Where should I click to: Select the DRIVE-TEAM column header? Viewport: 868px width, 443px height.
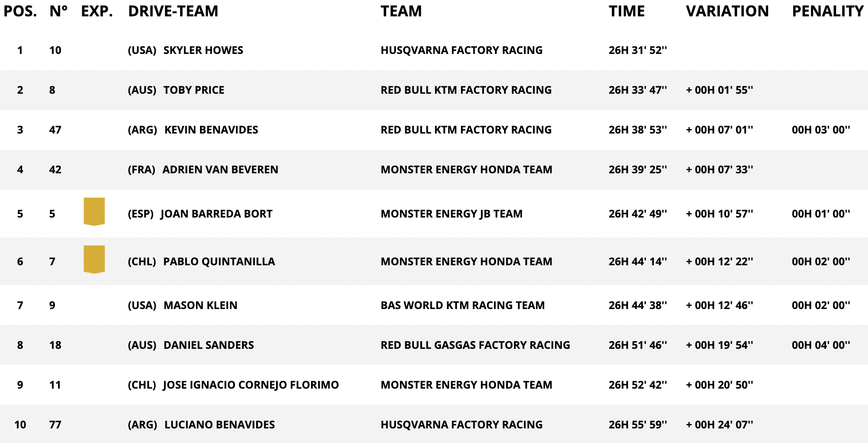click(173, 11)
